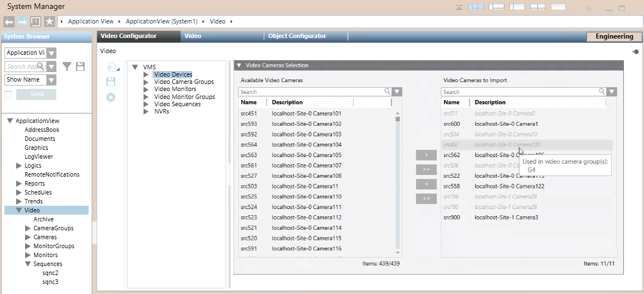Viewport: 644px width, 294px height.
Task: Switch to the Object Configurator tab
Action: pos(297,36)
